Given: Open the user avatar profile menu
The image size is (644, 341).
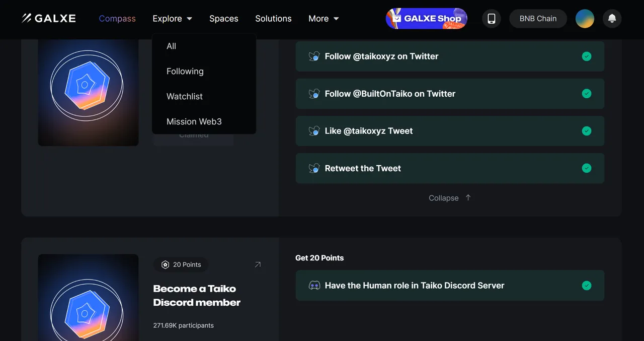Looking at the screenshot, I should (x=585, y=19).
